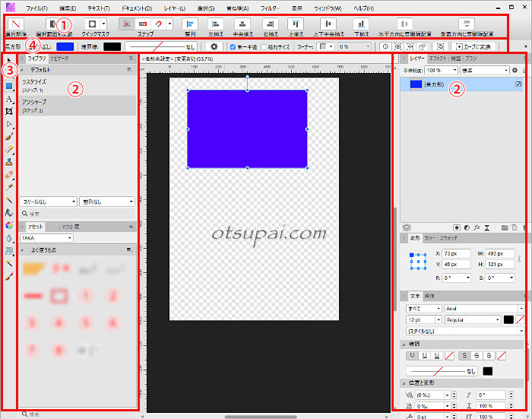Select the Rectangle shape tool
Screen dimensions: 532x419
click(9, 86)
